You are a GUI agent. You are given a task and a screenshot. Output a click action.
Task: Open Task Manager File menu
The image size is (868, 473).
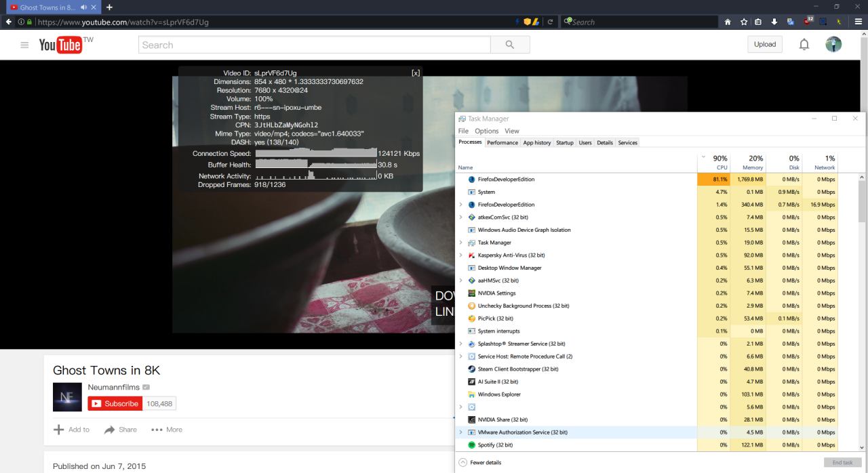463,131
